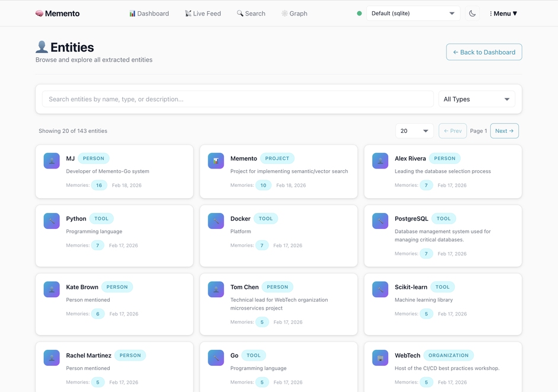Click the Entities heading person icon

(42, 47)
